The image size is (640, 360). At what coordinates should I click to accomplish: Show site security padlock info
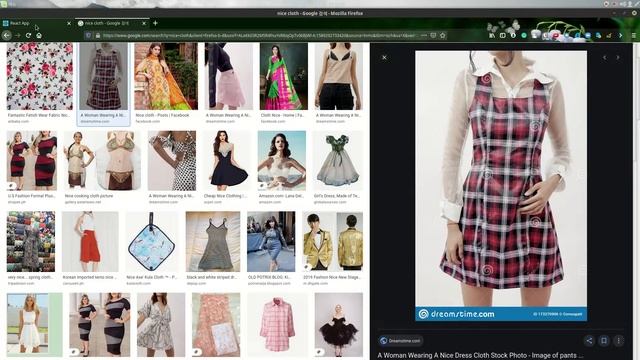click(x=98, y=36)
